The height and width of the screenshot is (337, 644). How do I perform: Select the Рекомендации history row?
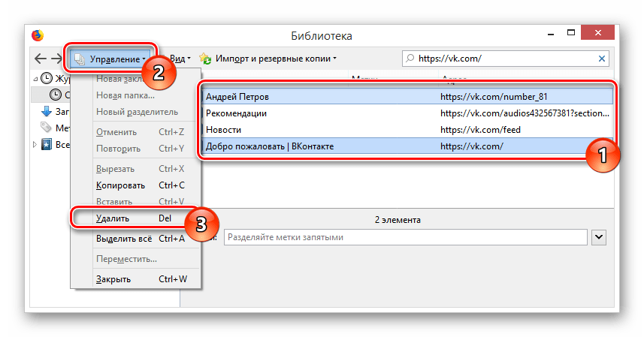tap(407, 113)
